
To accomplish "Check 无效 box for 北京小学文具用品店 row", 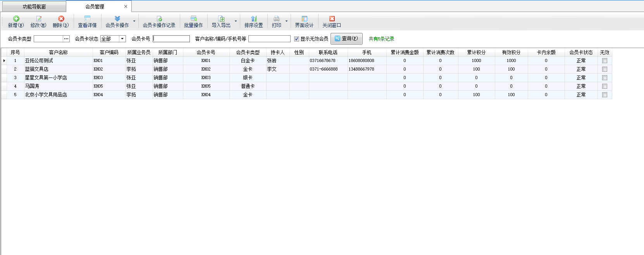I will (604, 95).
